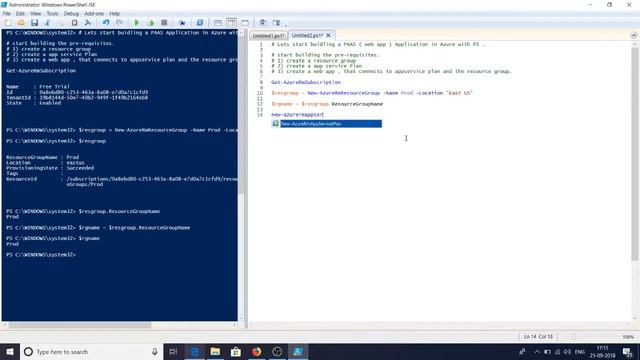
Task: Save the script with floppy disk icon
Action: coord(34,23)
